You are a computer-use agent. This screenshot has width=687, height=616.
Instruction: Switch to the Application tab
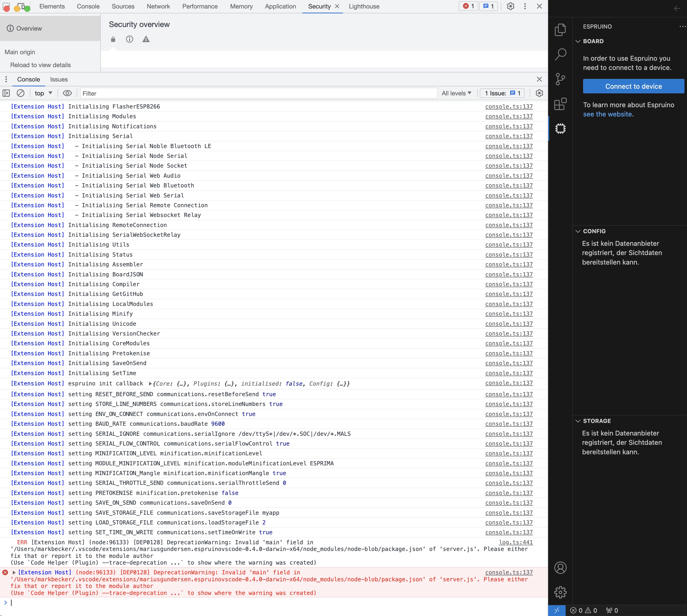(x=280, y=6)
